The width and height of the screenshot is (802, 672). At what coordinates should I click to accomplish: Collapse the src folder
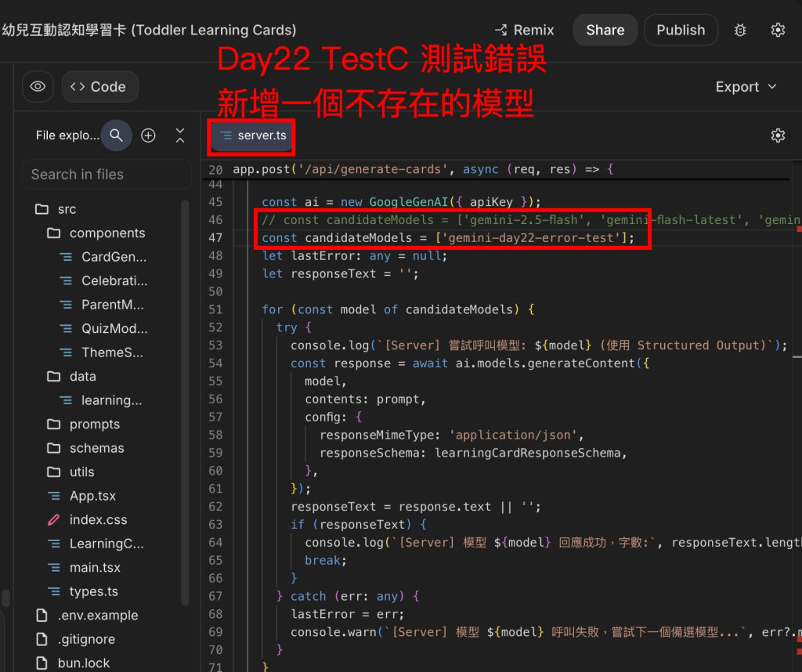click(x=56, y=209)
